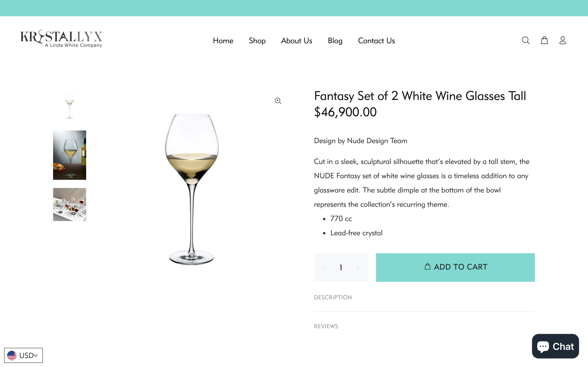Open the search icon
This screenshot has width=588, height=367.
(525, 40)
